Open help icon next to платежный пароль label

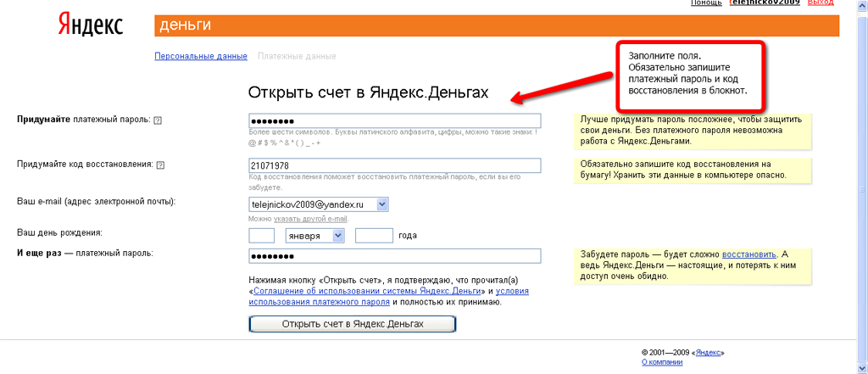(158, 120)
